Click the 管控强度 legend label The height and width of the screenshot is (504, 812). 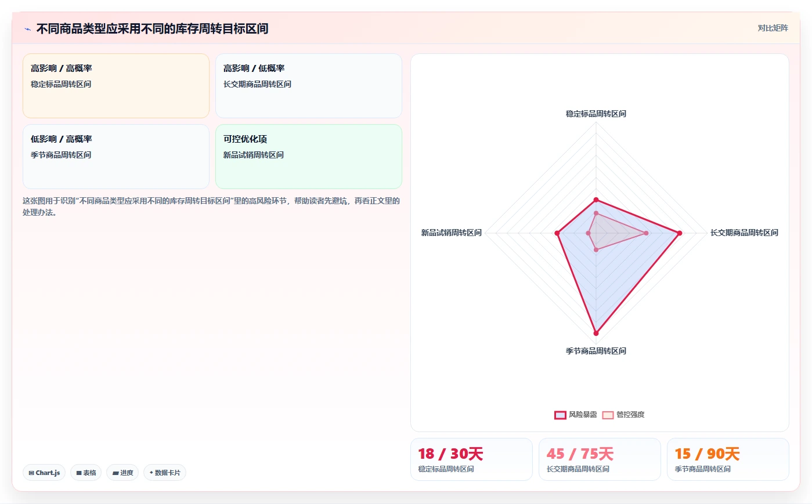(x=630, y=415)
